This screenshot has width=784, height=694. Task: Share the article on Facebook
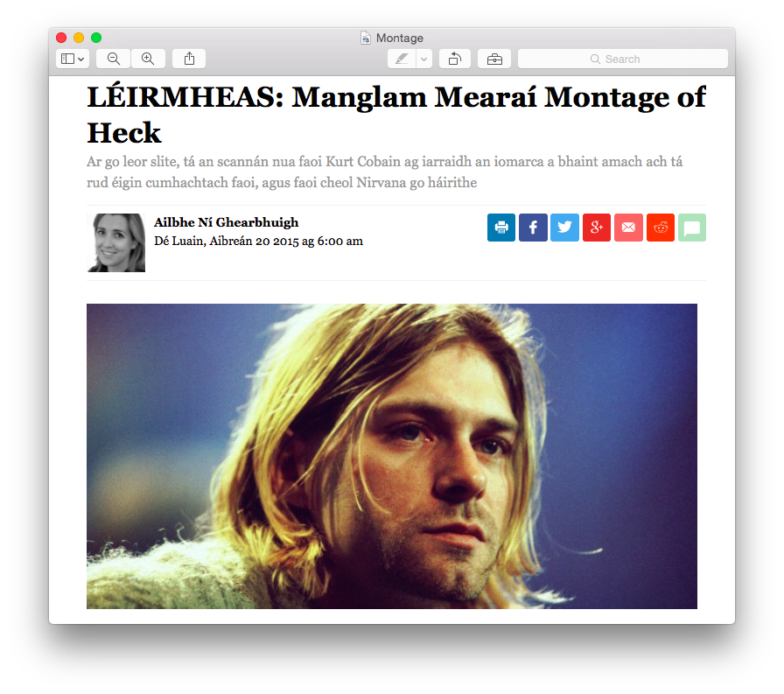[533, 228]
